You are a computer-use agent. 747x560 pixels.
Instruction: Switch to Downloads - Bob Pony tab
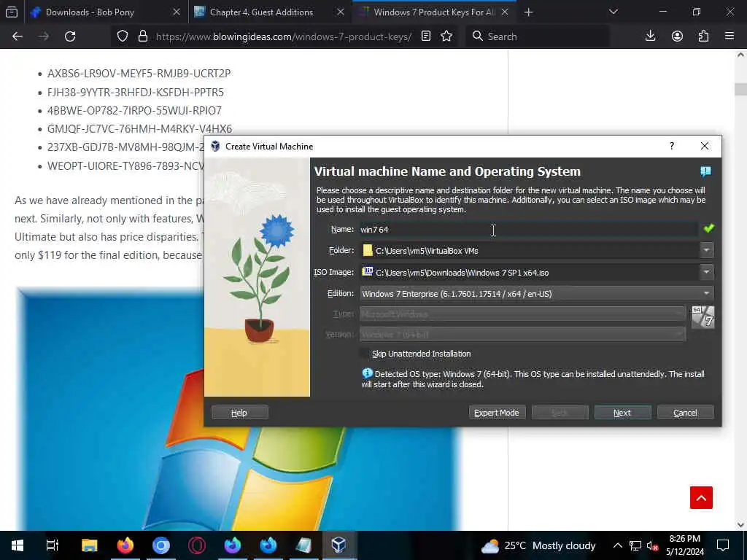(x=90, y=12)
